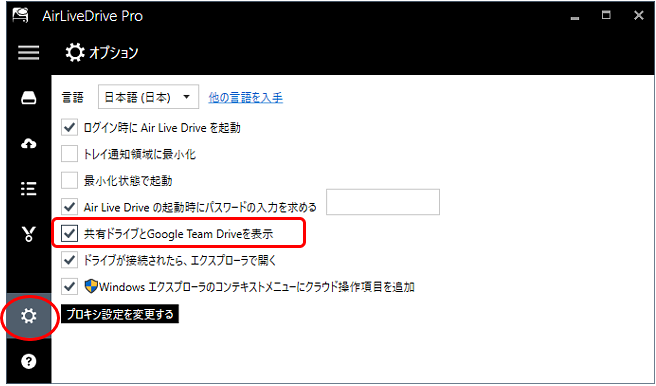The width and height of the screenshot is (656, 386).
Task: Toggle Windows エクスプローラのコンテキストメニュー checkbox
Action: [69, 286]
